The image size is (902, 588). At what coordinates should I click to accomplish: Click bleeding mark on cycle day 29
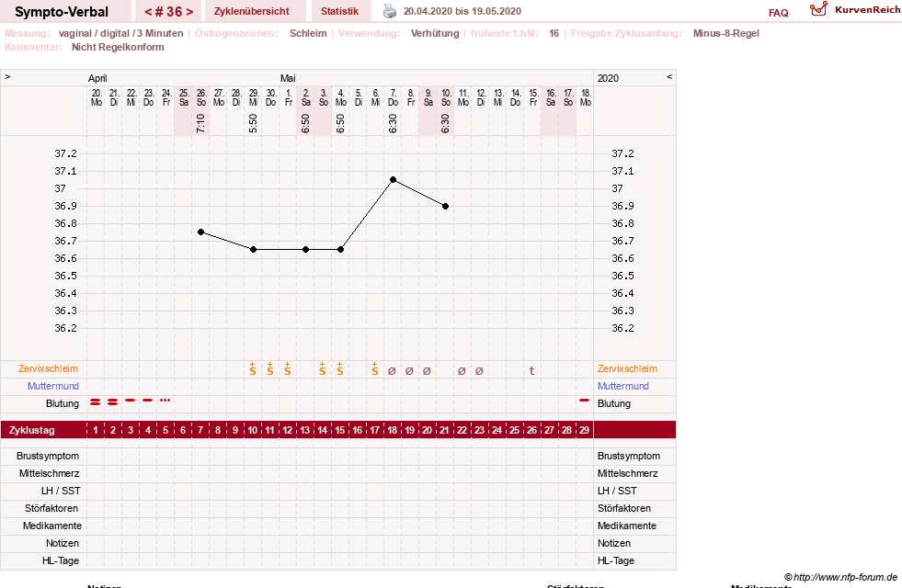pyautogui.click(x=585, y=400)
